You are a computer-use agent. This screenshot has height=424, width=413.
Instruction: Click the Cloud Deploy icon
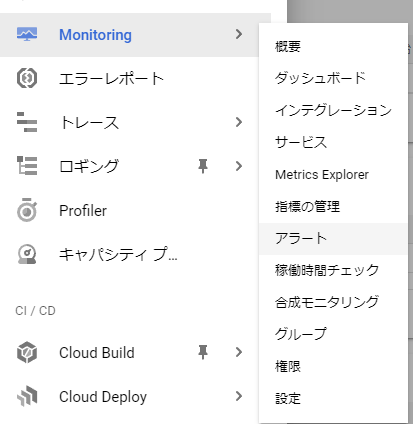point(27,396)
